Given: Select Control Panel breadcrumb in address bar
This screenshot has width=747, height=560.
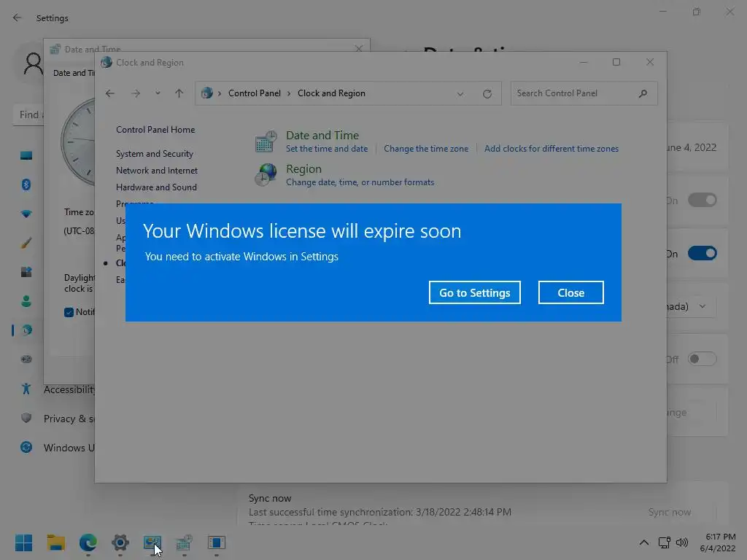Looking at the screenshot, I should [255, 93].
